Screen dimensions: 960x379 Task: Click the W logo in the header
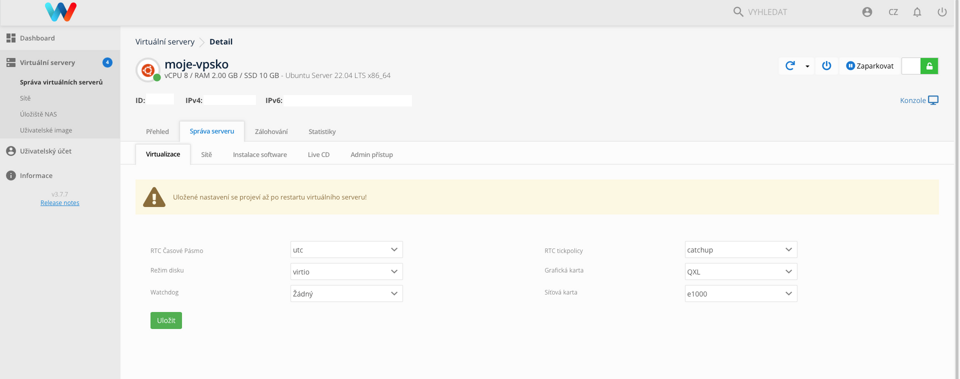click(61, 12)
